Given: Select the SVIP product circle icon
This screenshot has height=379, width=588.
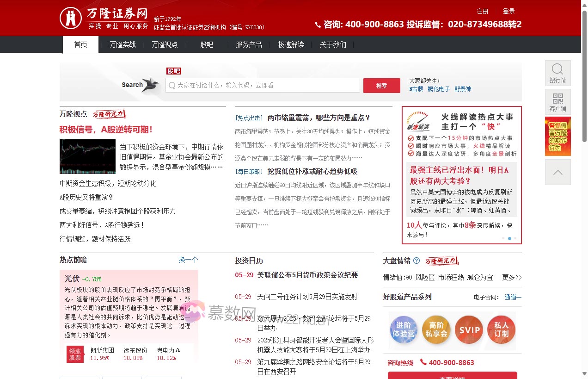Looking at the screenshot, I should [x=469, y=329].
